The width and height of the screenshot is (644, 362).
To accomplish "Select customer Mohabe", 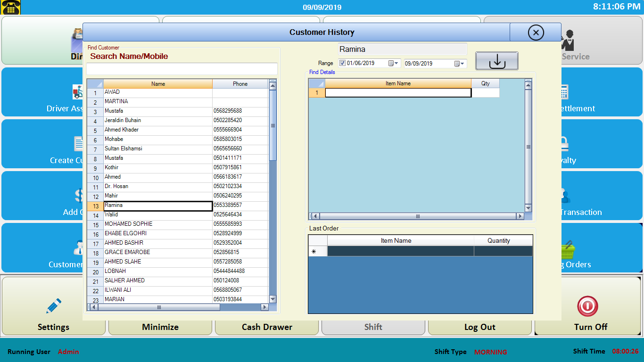I will [x=158, y=140].
